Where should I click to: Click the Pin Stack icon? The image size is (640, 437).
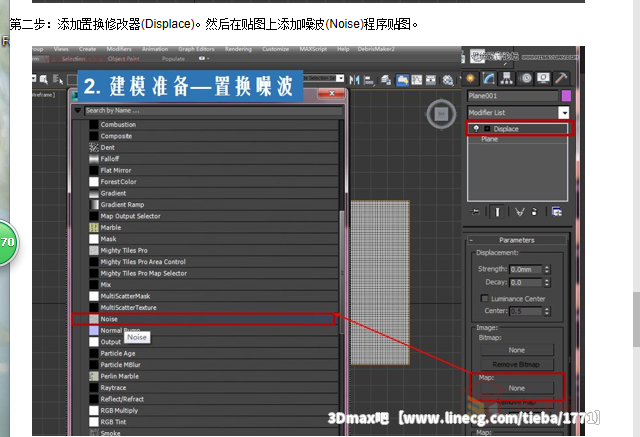pos(475,212)
